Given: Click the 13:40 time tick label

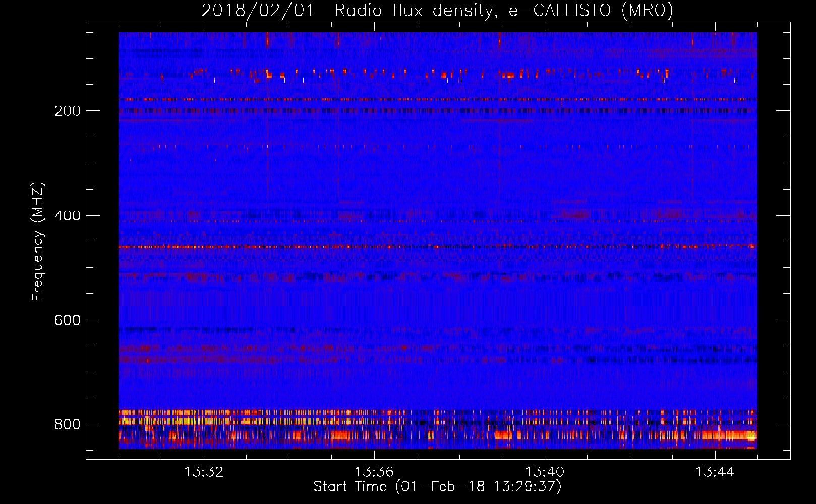Looking at the screenshot, I should point(545,472).
